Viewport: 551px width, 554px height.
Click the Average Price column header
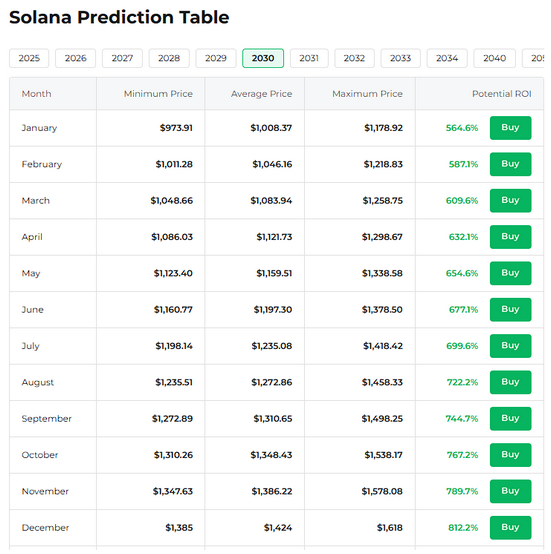[261, 94]
